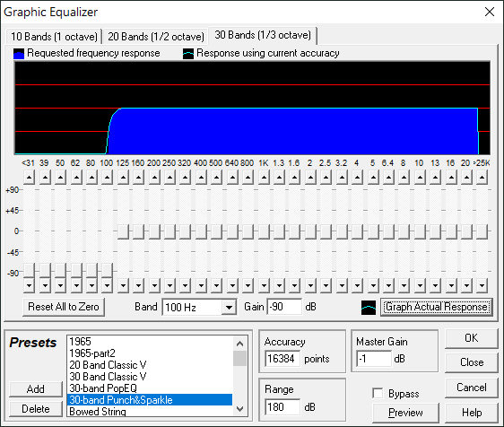Increase the 10 kHz band using its up arrow
Image resolution: width=504 pixels, height=427 pixels.
tap(420, 177)
